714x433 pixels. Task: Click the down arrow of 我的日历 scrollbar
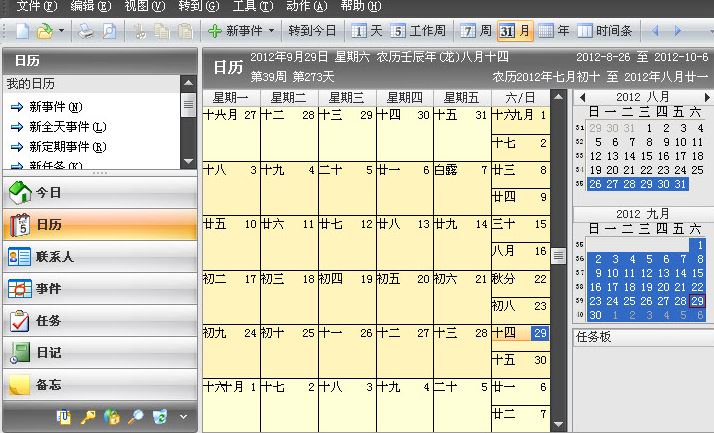click(x=189, y=161)
